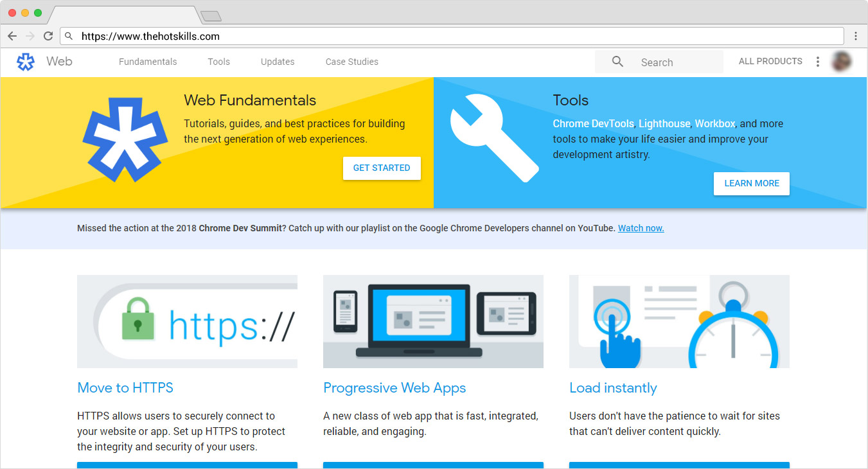Follow the Chrome DevTools link
Image resolution: width=868 pixels, height=469 pixels.
[594, 123]
